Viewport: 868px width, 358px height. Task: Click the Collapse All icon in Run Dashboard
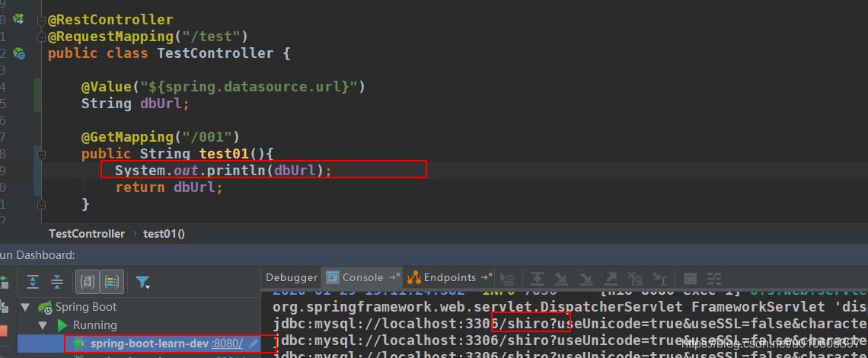[57, 282]
